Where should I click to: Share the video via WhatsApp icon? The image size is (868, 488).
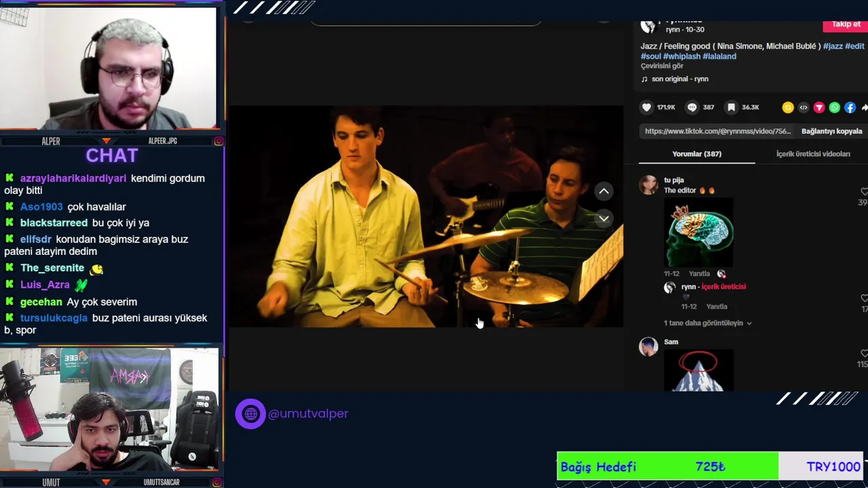click(x=835, y=107)
